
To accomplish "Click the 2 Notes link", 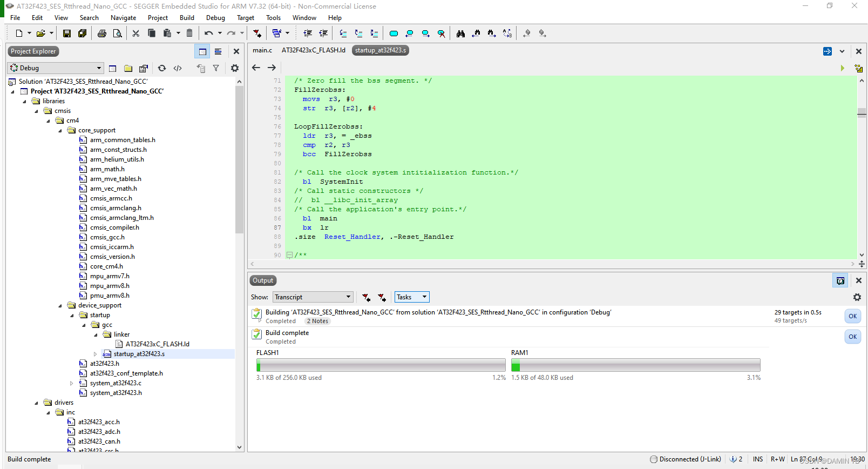I will click(x=317, y=321).
